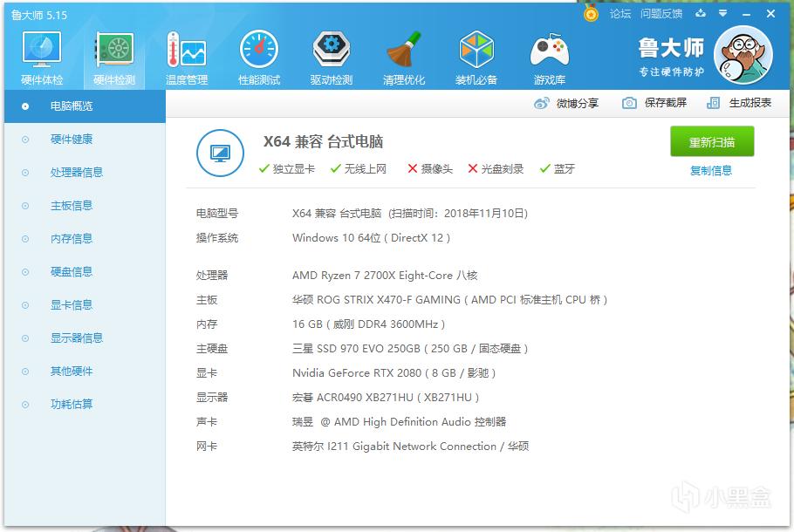
Task: Click the 光盘刻录 red cross mark
Action: (x=472, y=168)
